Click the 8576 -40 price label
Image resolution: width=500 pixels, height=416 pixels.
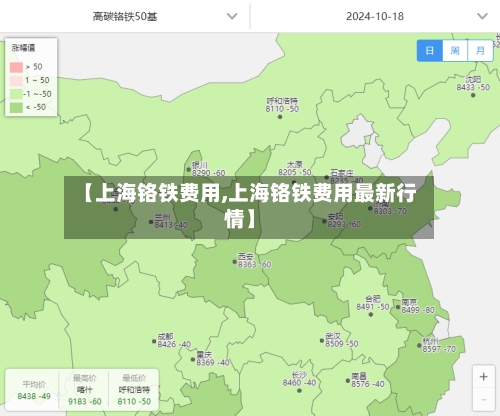pos(368,384)
